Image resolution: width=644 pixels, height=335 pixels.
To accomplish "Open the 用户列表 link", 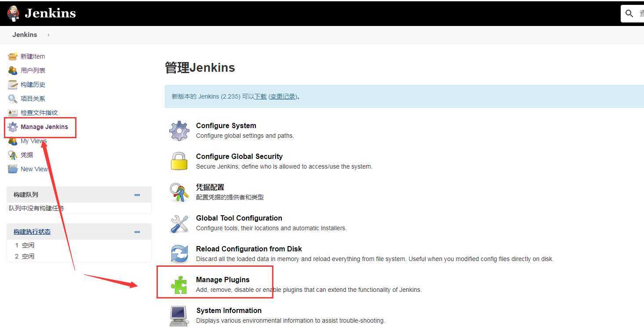I will 33,70.
